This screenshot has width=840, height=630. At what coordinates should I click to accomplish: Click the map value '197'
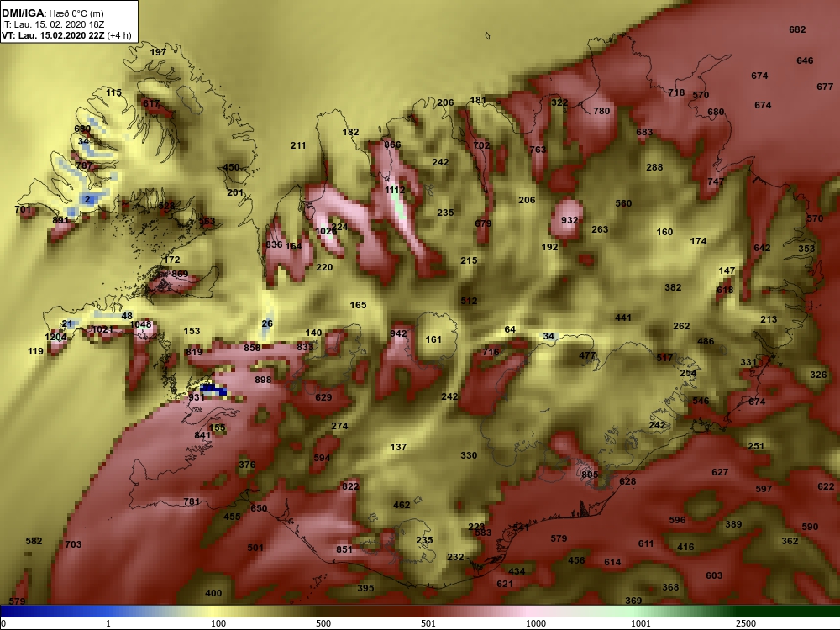coord(158,52)
